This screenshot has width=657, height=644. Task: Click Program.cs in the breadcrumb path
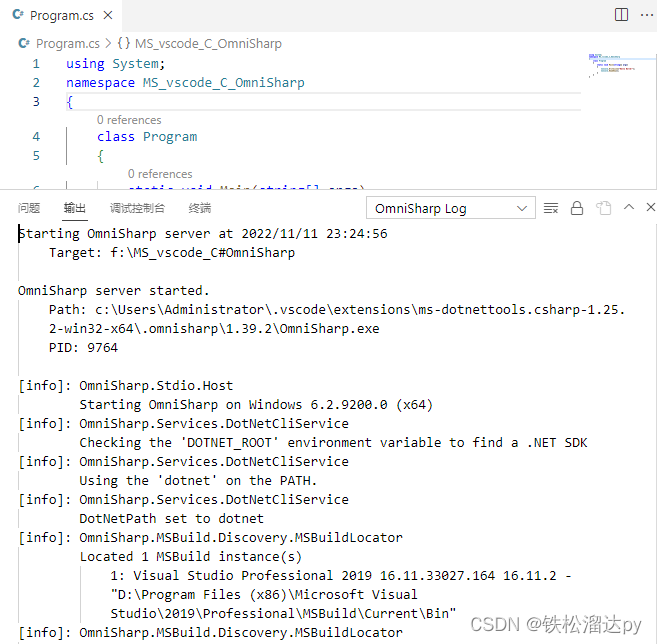(67, 44)
